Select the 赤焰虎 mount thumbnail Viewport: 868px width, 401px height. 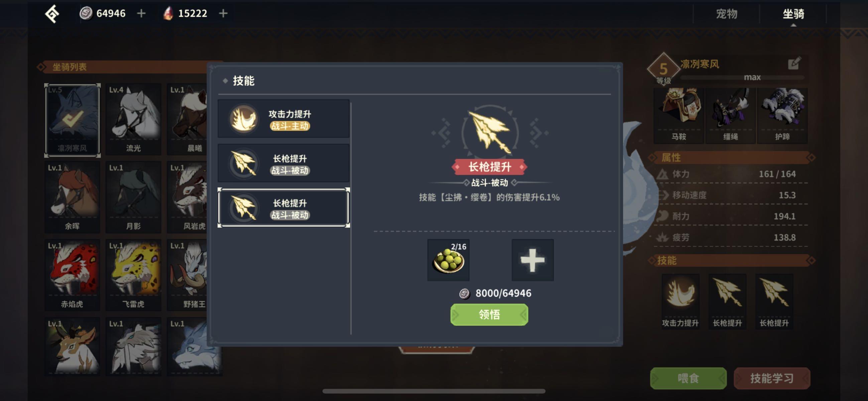click(72, 275)
